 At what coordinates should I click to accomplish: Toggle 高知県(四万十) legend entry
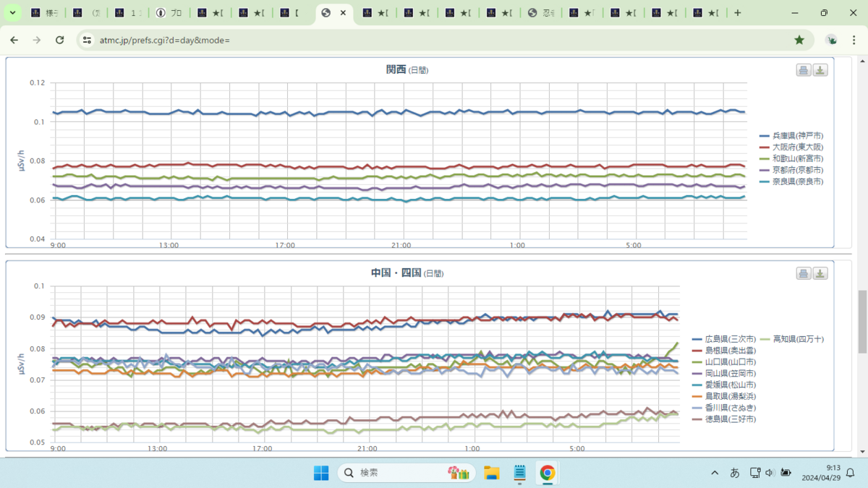793,338
